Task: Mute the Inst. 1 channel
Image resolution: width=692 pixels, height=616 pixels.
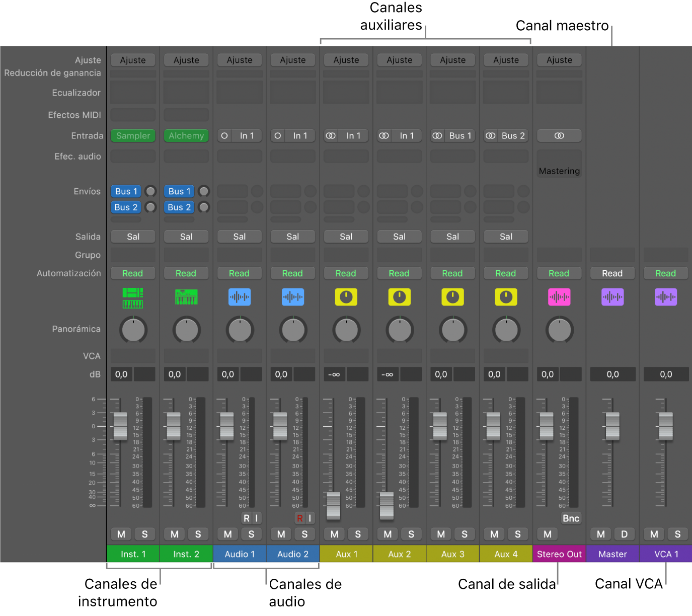Action: click(121, 534)
